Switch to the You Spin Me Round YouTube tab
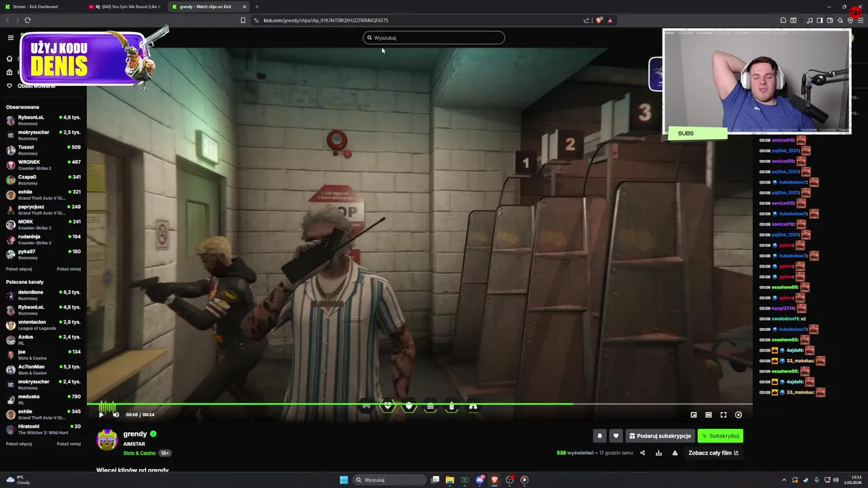 click(124, 7)
